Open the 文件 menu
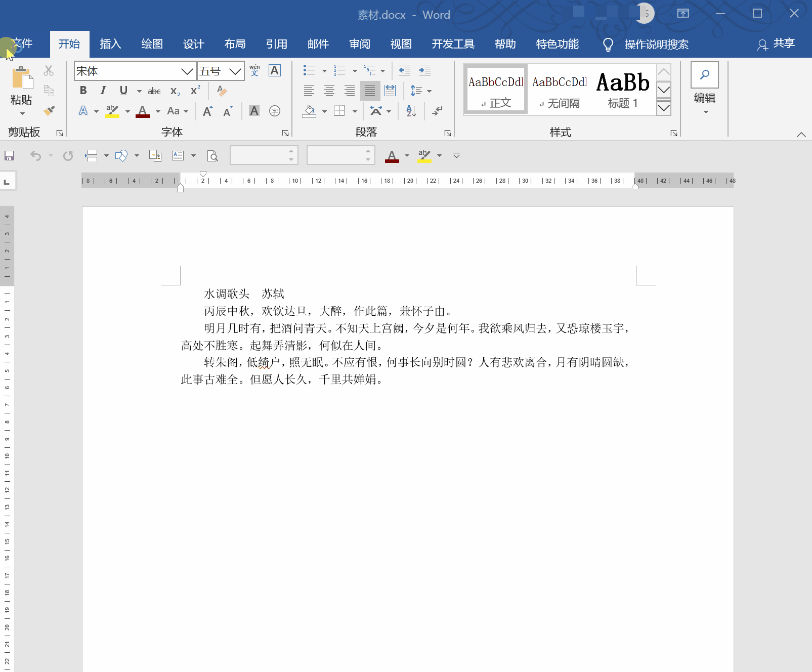Screen dimensions: 812x672 pos(22,44)
